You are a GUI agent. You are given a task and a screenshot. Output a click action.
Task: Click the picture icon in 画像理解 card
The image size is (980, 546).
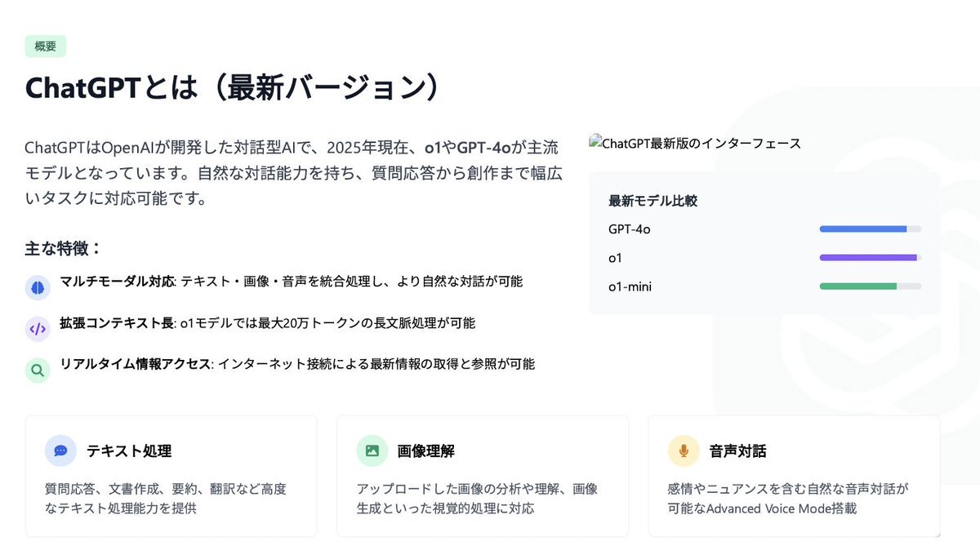click(x=372, y=451)
